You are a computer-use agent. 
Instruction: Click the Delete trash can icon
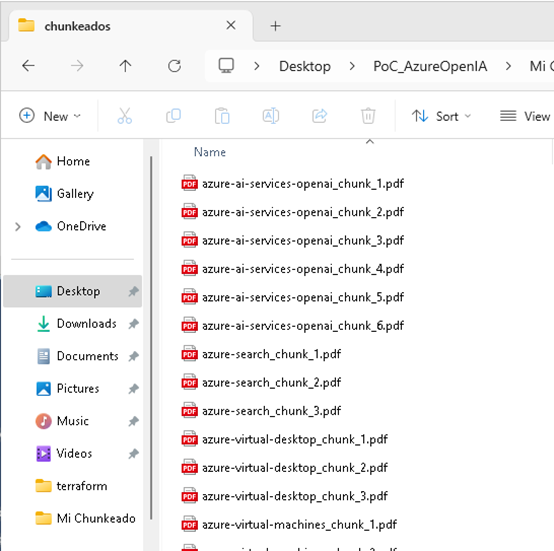(x=368, y=116)
